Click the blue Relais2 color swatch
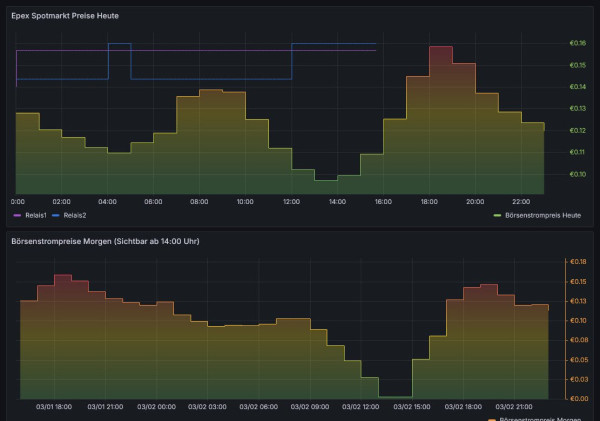This screenshot has height=421, width=600. [x=56, y=215]
